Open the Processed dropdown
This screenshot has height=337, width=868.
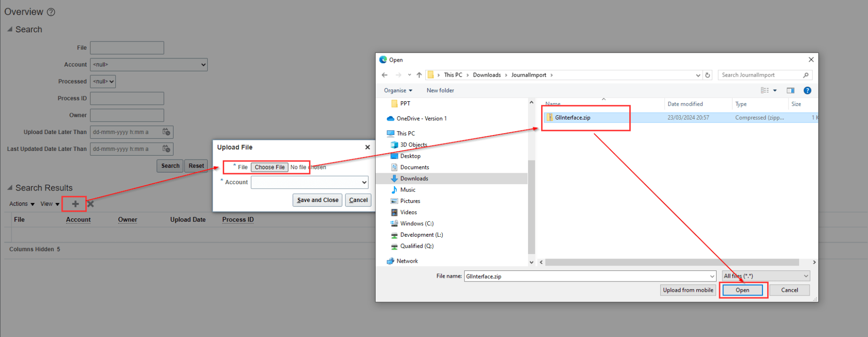tap(103, 81)
